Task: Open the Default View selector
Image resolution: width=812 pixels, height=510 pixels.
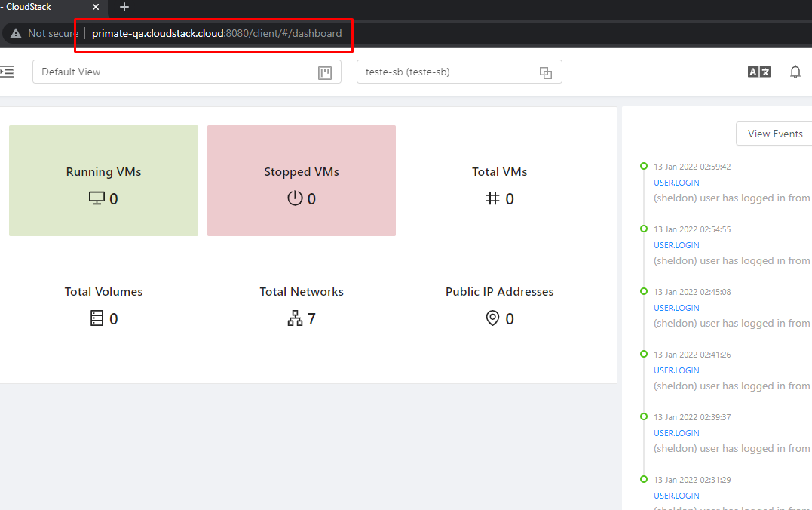Action: click(x=173, y=72)
